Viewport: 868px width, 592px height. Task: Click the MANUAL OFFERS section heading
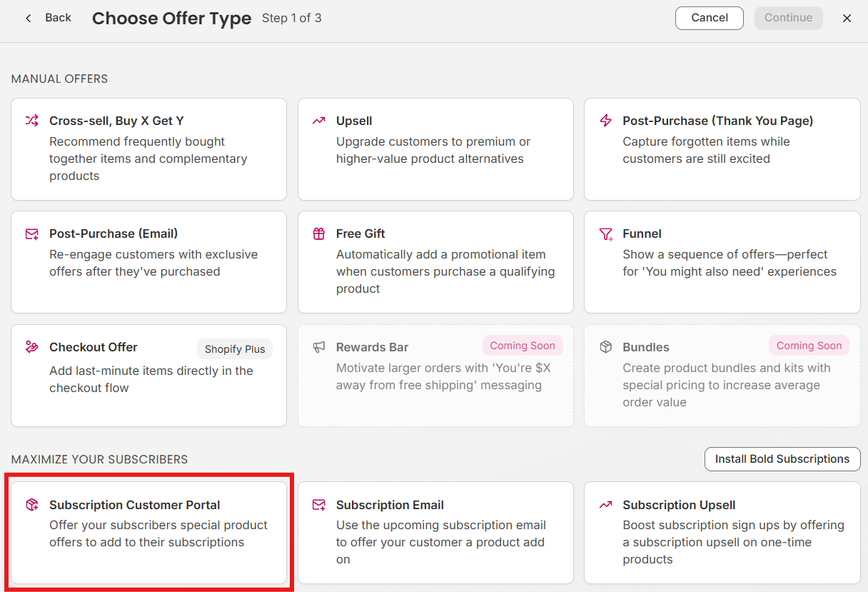[x=60, y=79]
